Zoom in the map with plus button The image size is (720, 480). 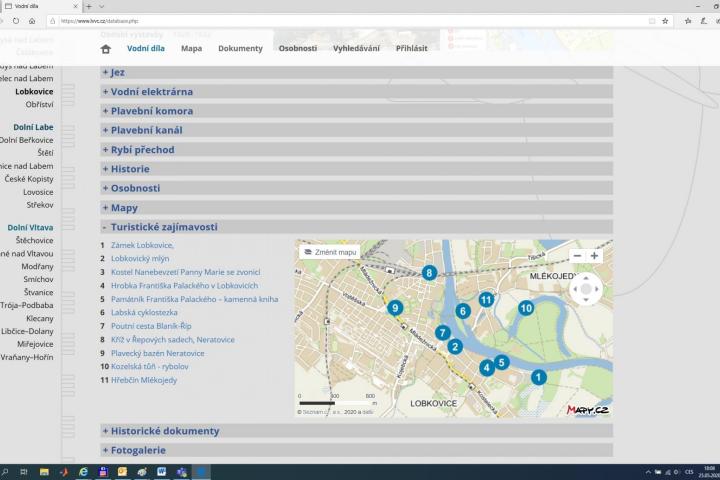tap(594, 256)
